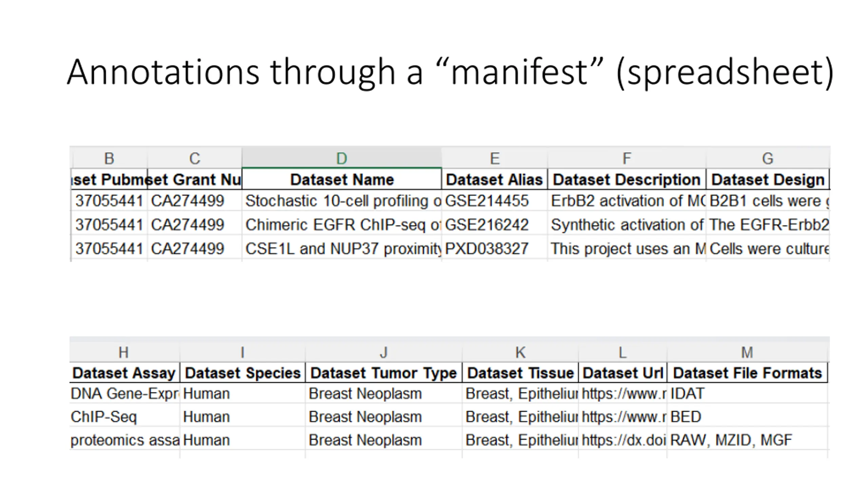Select column D header
Screen dimensions: 868x488
click(341, 158)
